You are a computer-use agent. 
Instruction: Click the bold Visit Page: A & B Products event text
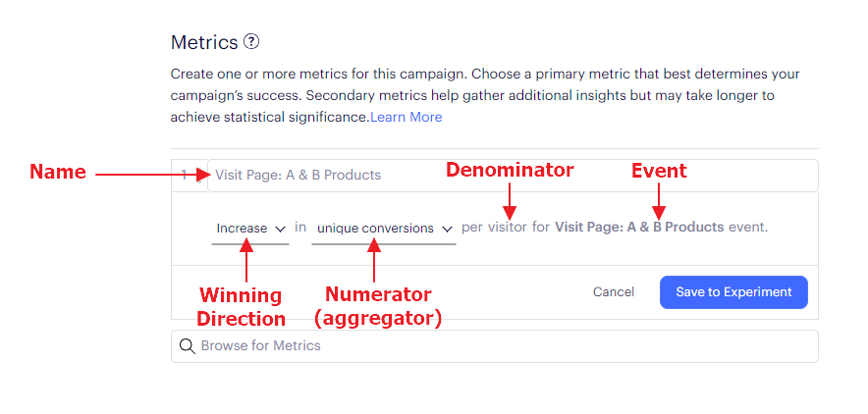click(x=639, y=227)
